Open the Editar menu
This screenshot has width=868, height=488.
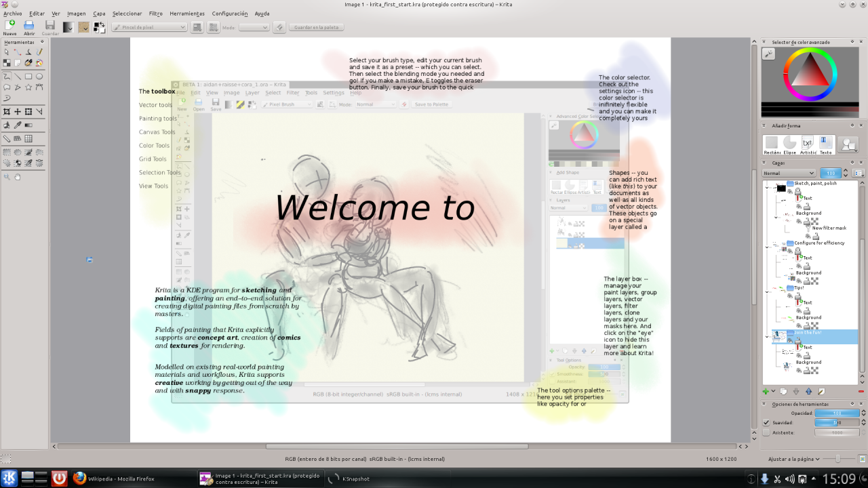click(37, 14)
